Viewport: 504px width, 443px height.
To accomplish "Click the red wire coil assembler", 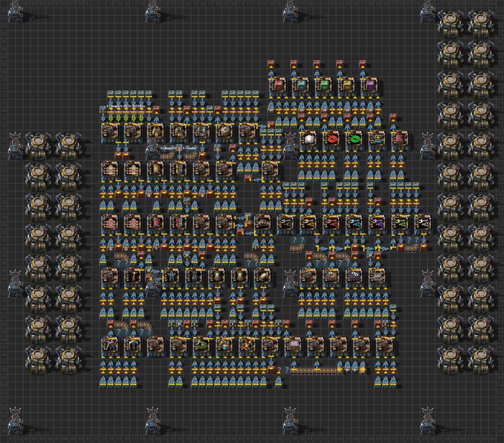I will [331, 140].
